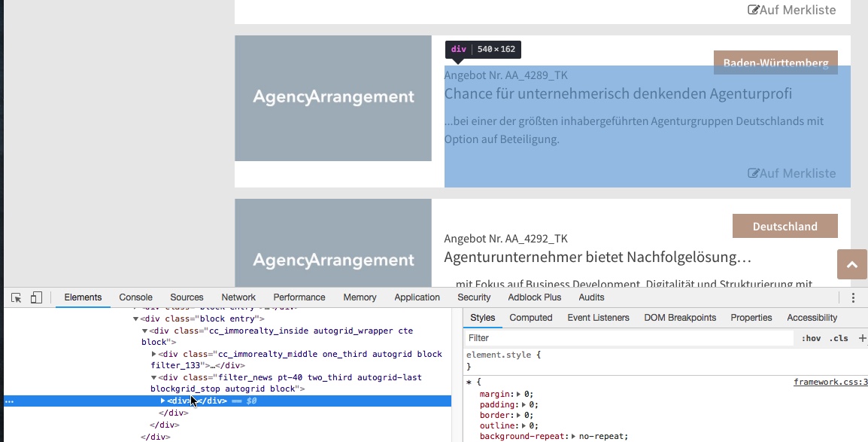Activate the inspect element picker icon
The height and width of the screenshot is (442, 868).
17,297
